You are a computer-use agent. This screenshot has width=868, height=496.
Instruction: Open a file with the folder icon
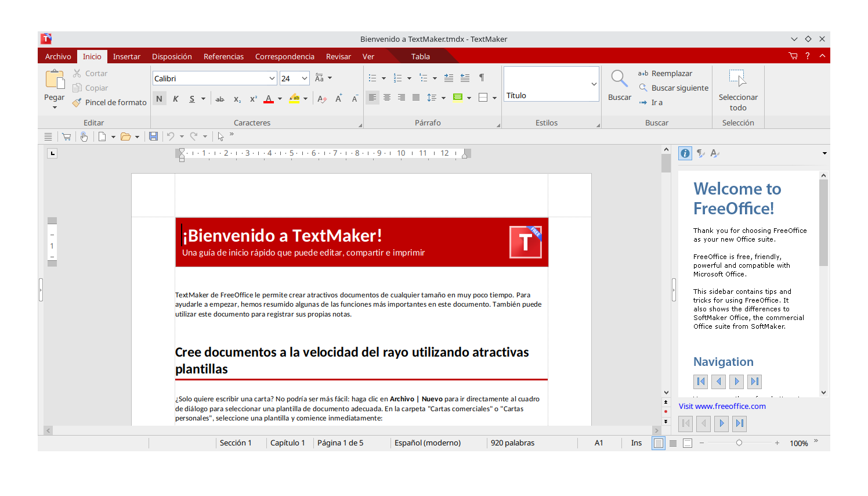[125, 136]
